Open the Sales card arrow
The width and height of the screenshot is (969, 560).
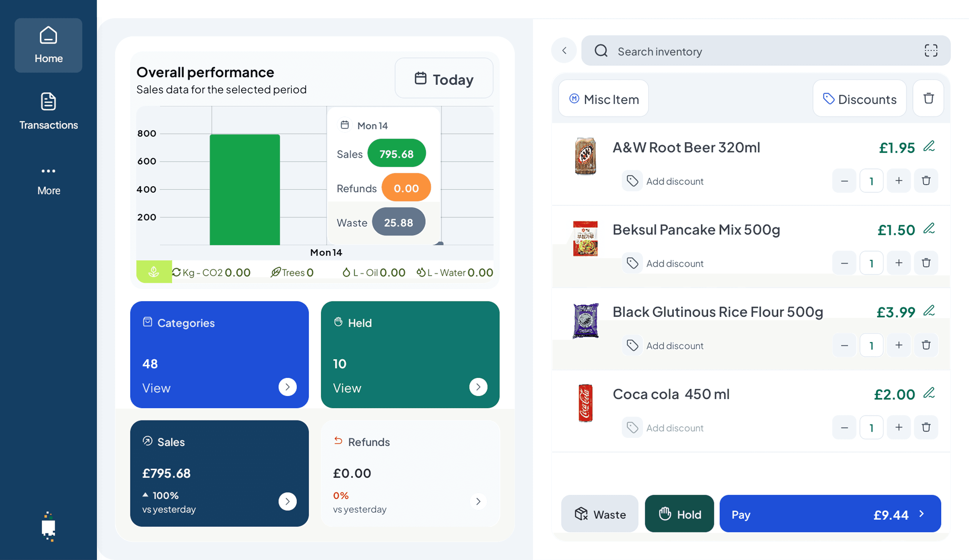288,502
